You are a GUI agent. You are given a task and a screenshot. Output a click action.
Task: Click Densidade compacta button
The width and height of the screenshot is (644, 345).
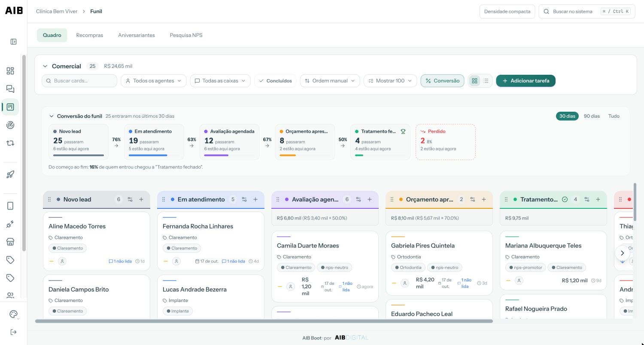507,12
